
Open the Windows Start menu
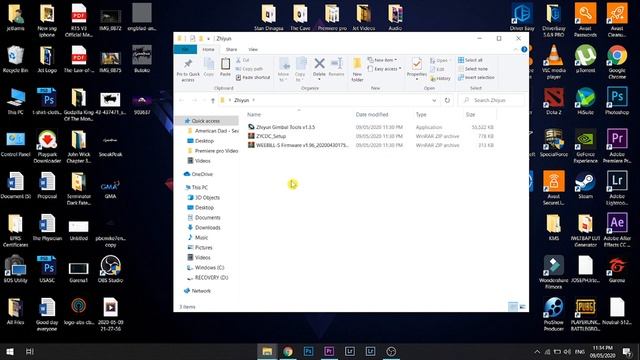pos(10,351)
